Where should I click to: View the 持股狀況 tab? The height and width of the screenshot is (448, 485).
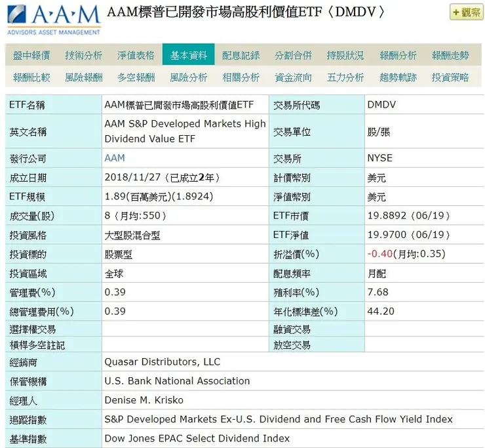pyautogui.click(x=345, y=55)
